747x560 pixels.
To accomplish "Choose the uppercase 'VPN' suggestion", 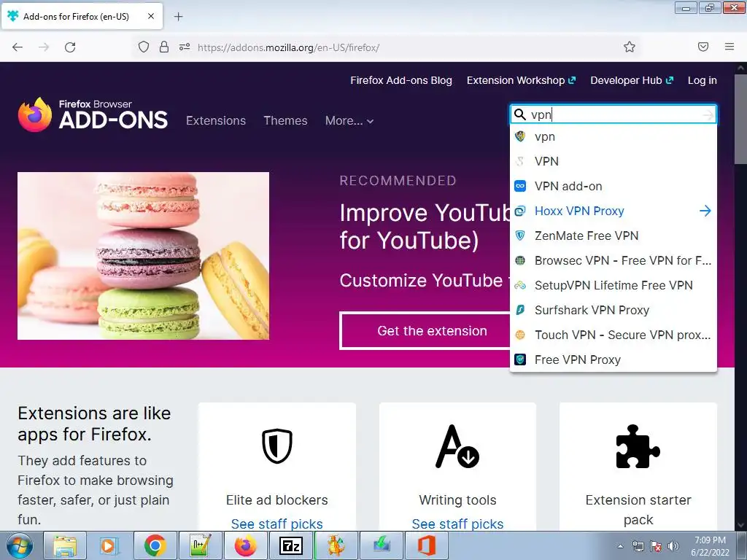I will tap(613, 161).
